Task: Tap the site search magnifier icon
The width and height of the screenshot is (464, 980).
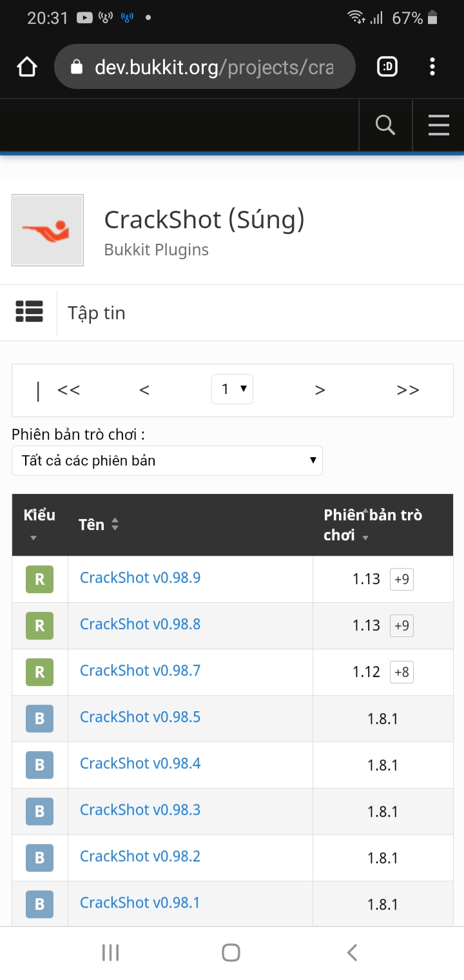Action: coord(385,125)
